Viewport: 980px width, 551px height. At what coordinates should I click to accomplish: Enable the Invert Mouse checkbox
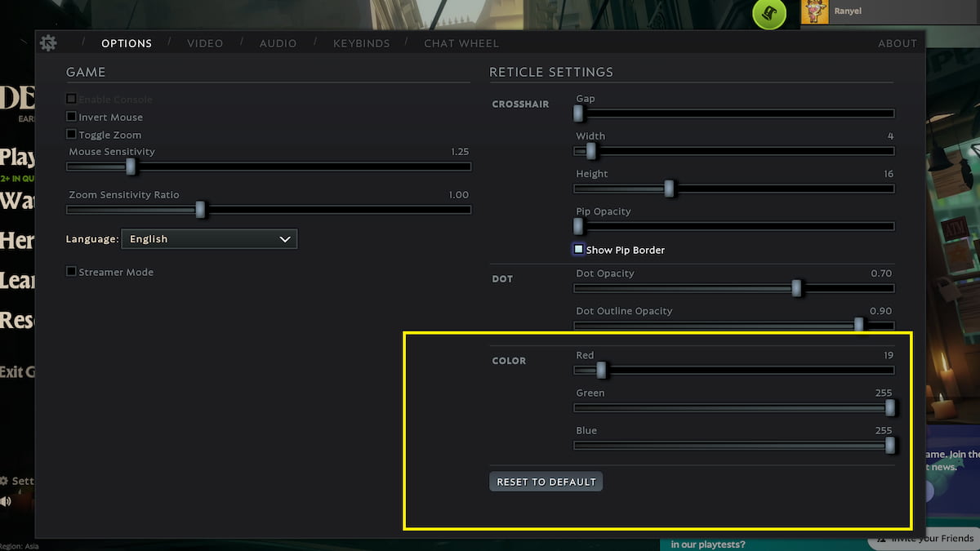pos(71,117)
